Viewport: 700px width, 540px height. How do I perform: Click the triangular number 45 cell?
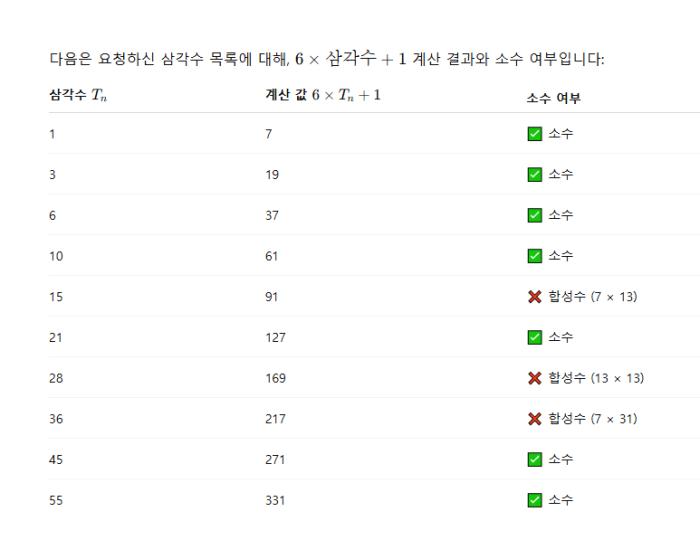pos(56,459)
